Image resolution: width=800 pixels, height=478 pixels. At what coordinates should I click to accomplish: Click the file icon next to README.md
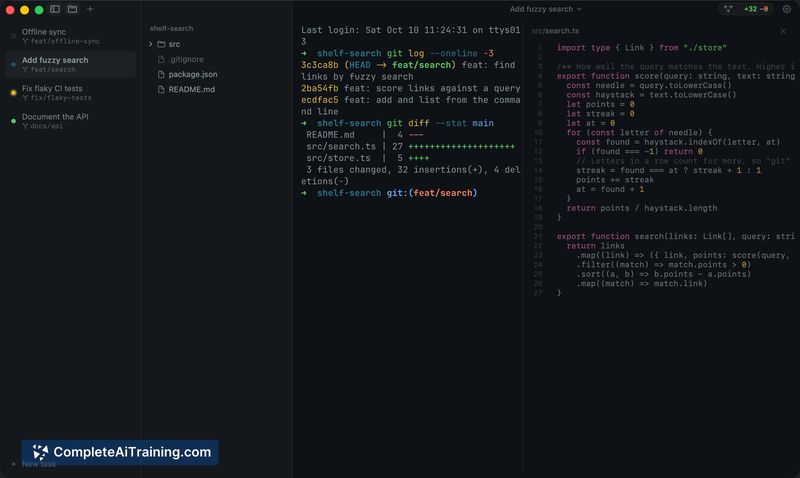click(161, 89)
